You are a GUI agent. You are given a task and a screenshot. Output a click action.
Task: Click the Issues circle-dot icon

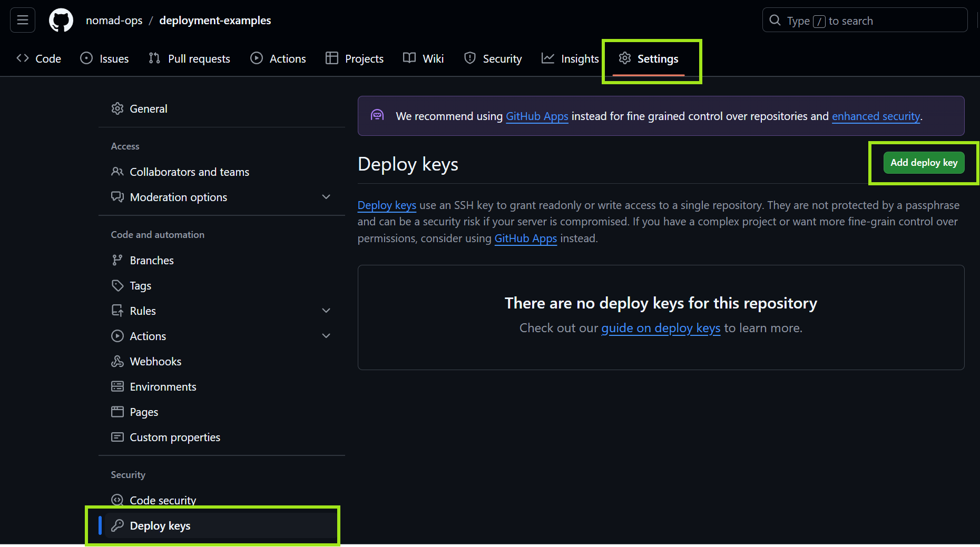point(86,58)
